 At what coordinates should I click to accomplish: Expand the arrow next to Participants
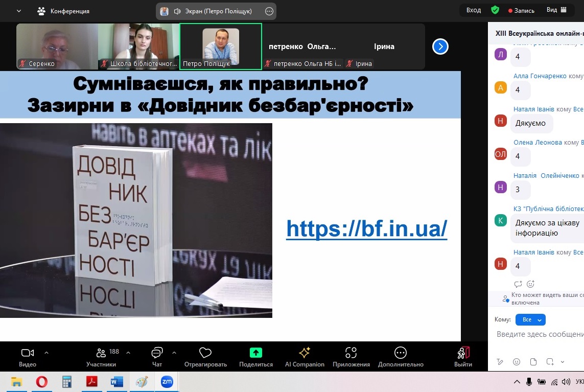click(128, 352)
